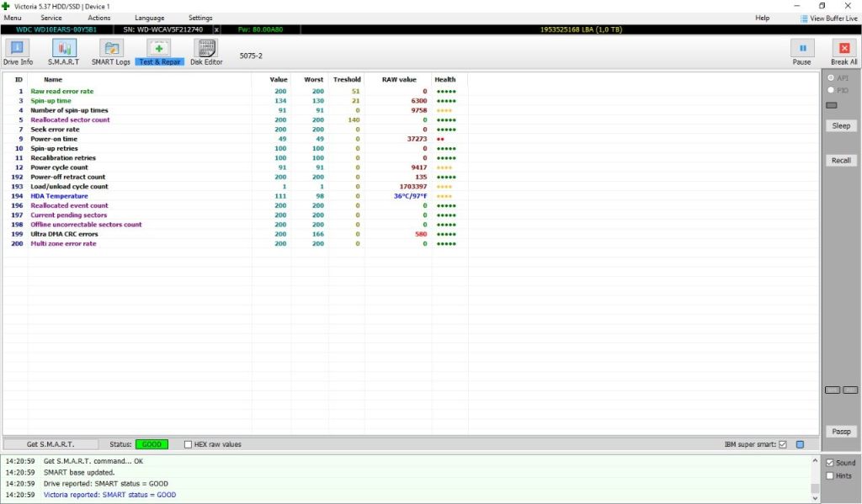
Task: Click the small gray button below PIO
Action: (x=831, y=105)
